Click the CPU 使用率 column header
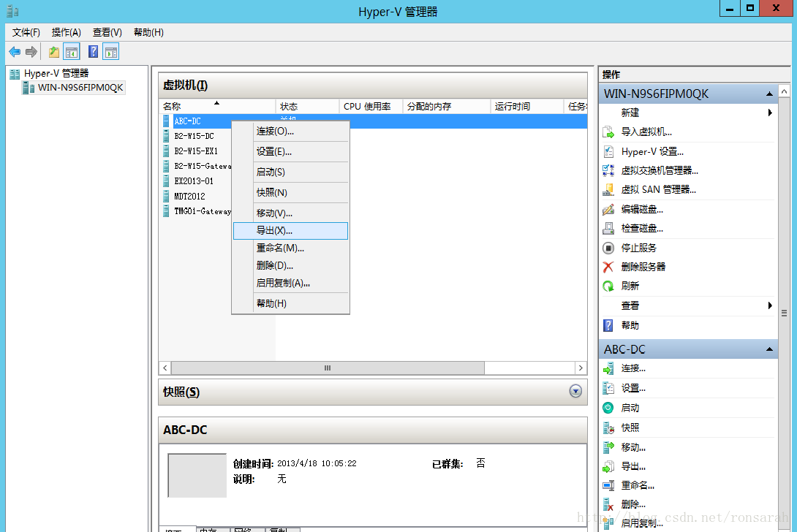797x532 pixels. [371, 106]
